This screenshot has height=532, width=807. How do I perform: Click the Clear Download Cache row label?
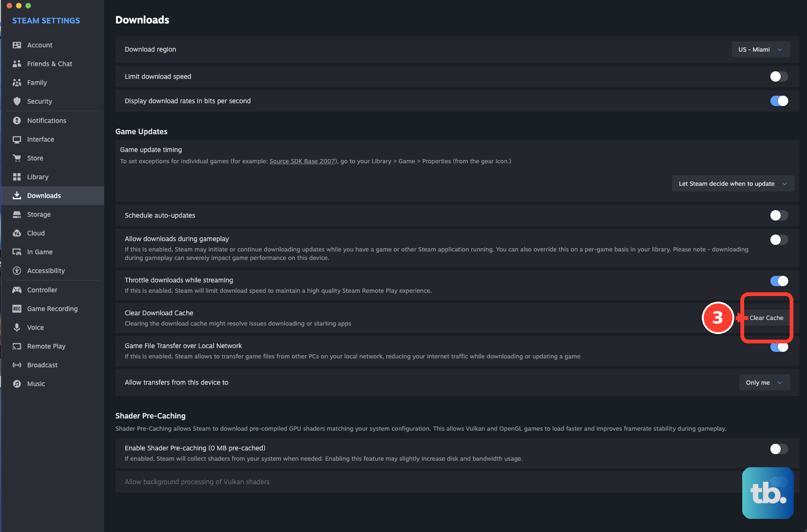(x=159, y=313)
